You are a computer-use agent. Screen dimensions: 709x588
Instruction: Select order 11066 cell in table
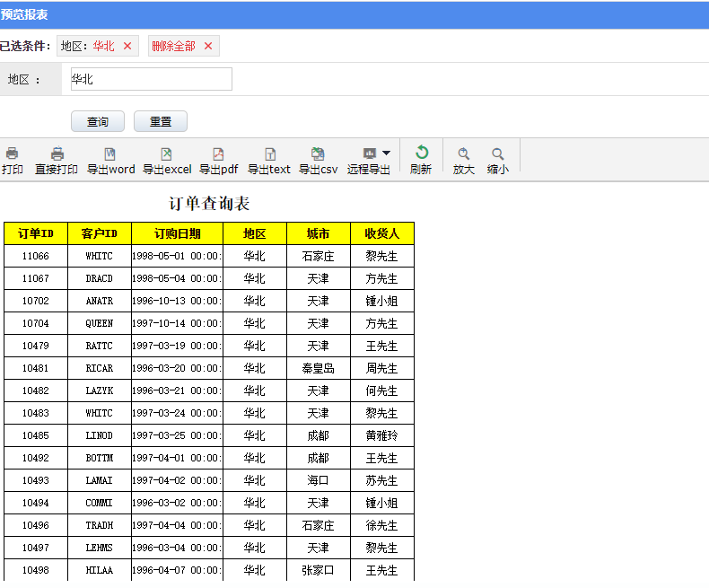coord(36,256)
